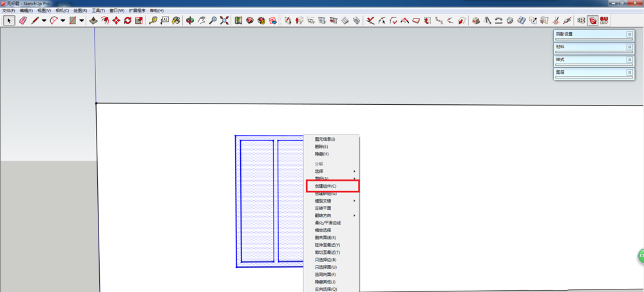Open the 翻转方向 submenu
This screenshot has height=292, width=644.
(x=332, y=215)
